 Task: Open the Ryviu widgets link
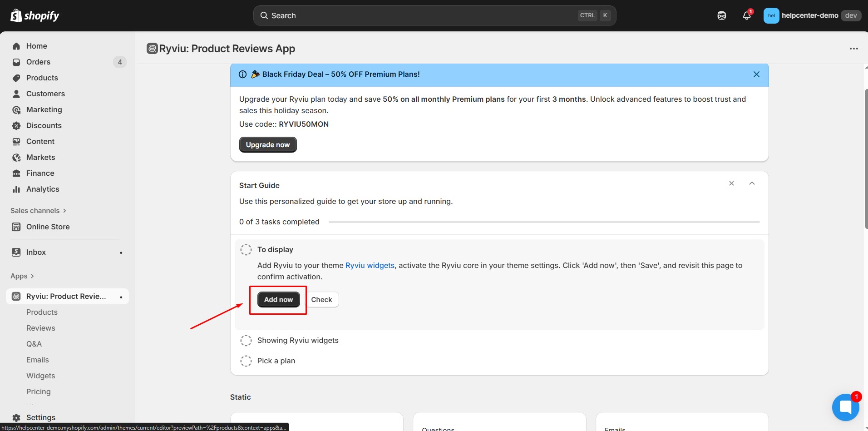click(x=370, y=265)
